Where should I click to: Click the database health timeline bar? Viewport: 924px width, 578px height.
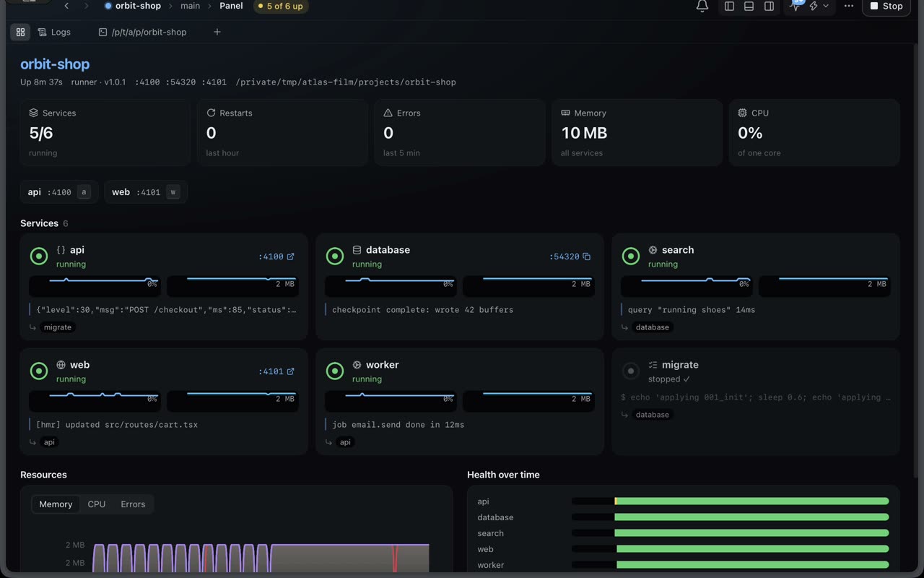(x=730, y=517)
